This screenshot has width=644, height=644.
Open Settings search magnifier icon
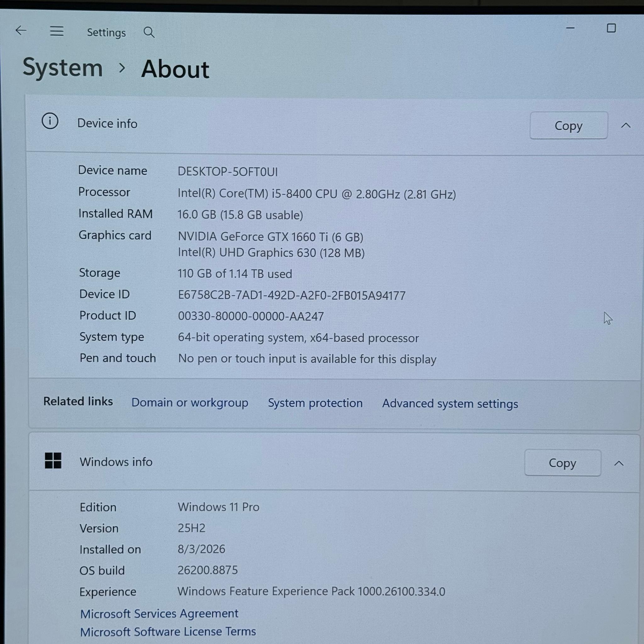(149, 32)
